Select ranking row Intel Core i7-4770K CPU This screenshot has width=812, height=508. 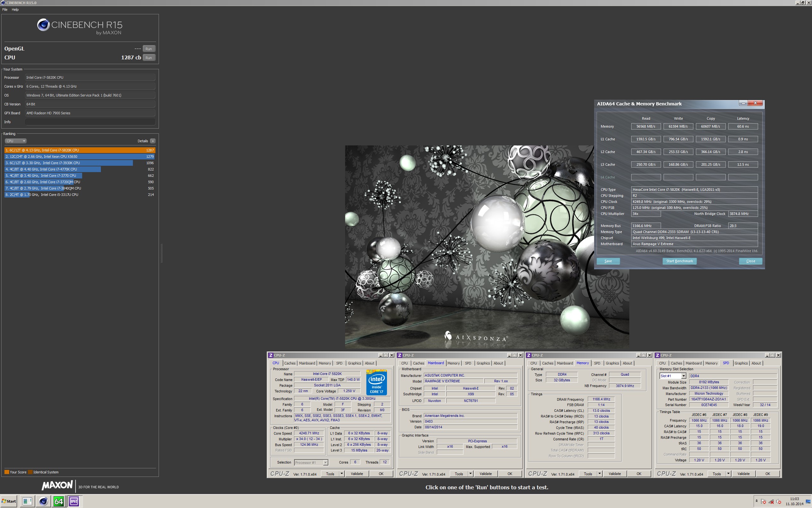click(80, 169)
